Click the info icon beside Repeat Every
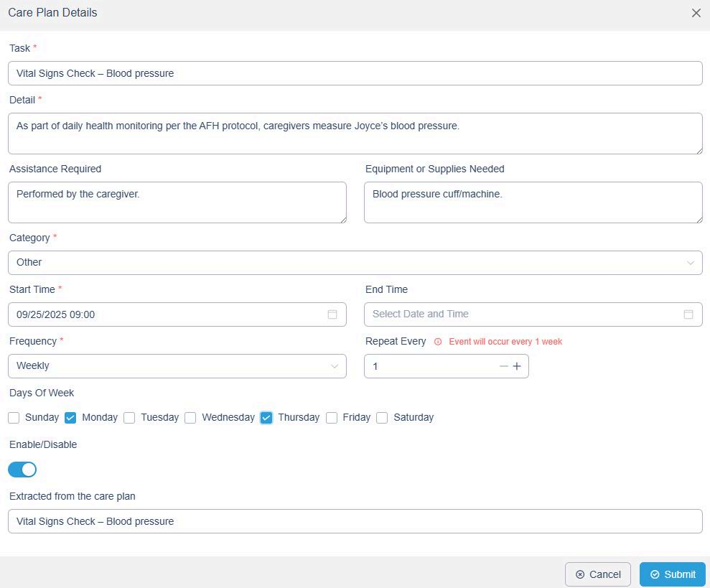Image resolution: width=710 pixels, height=588 pixels. pos(438,342)
